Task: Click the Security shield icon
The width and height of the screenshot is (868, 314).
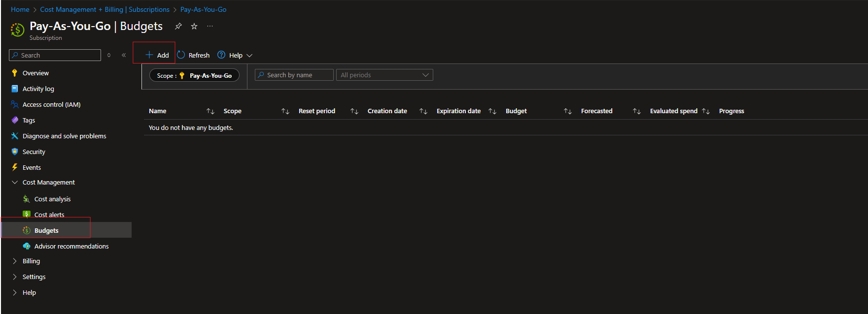Action: [x=15, y=152]
